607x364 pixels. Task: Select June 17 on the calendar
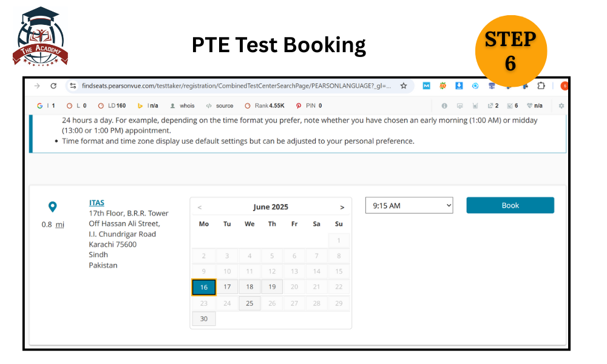(x=227, y=286)
